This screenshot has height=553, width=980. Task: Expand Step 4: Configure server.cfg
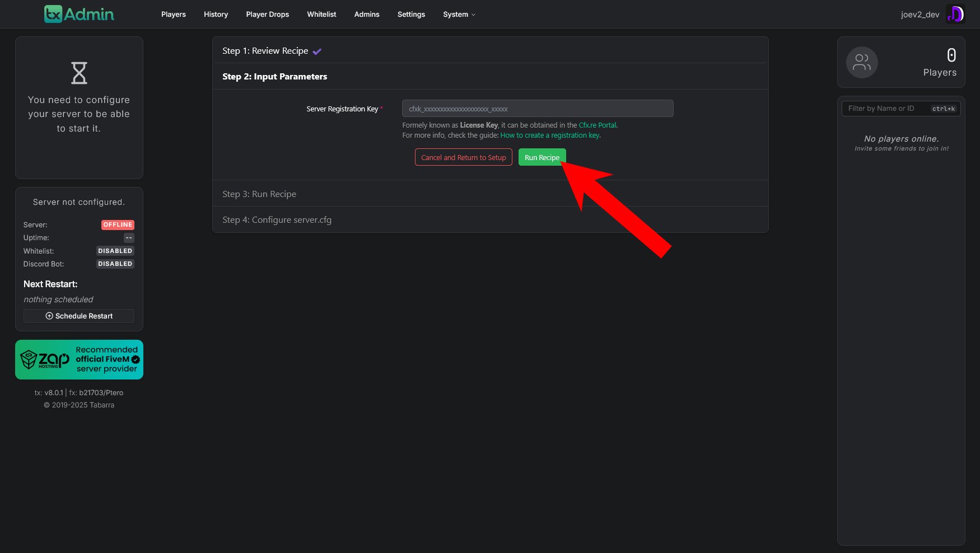[490, 219]
